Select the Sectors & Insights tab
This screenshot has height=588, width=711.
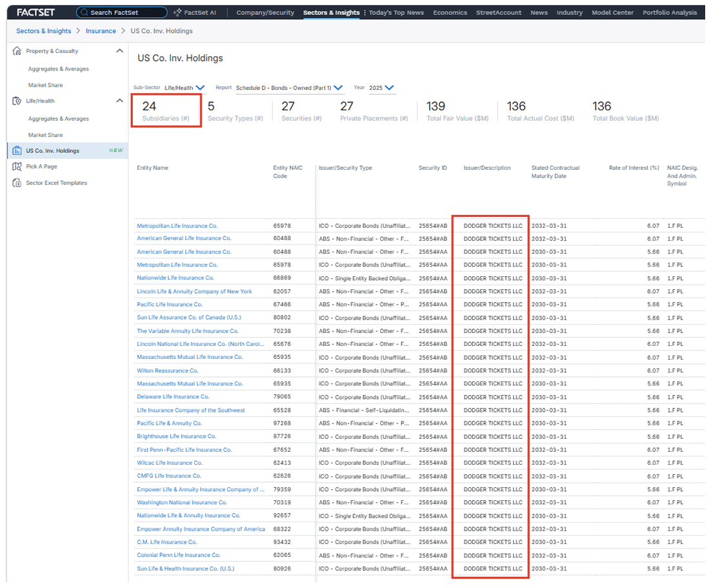tap(332, 13)
